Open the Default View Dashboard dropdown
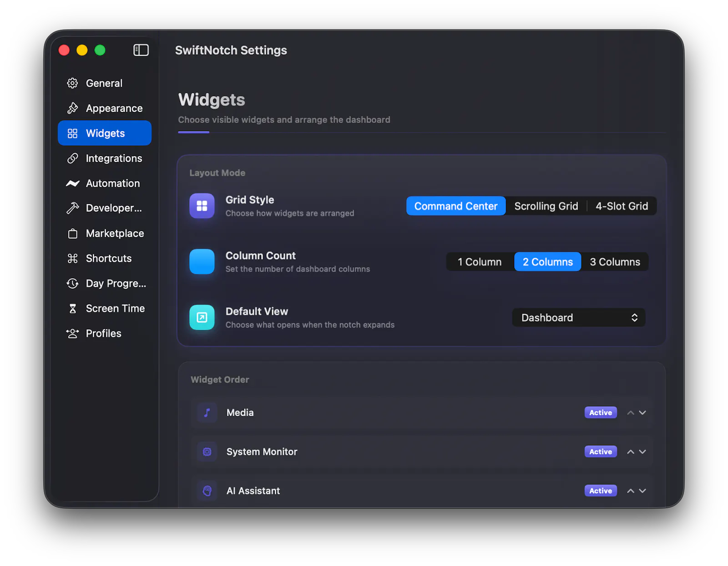Image resolution: width=728 pixels, height=566 pixels. click(x=579, y=318)
